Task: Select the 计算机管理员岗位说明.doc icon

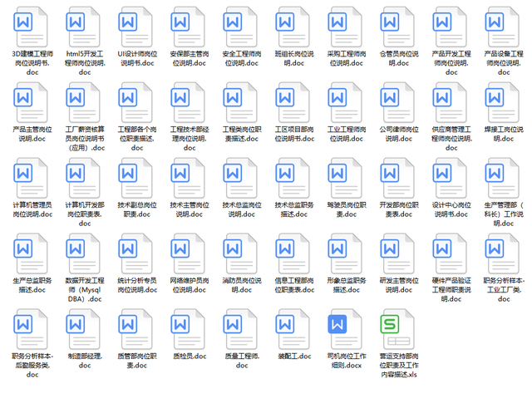Action: click(30, 178)
